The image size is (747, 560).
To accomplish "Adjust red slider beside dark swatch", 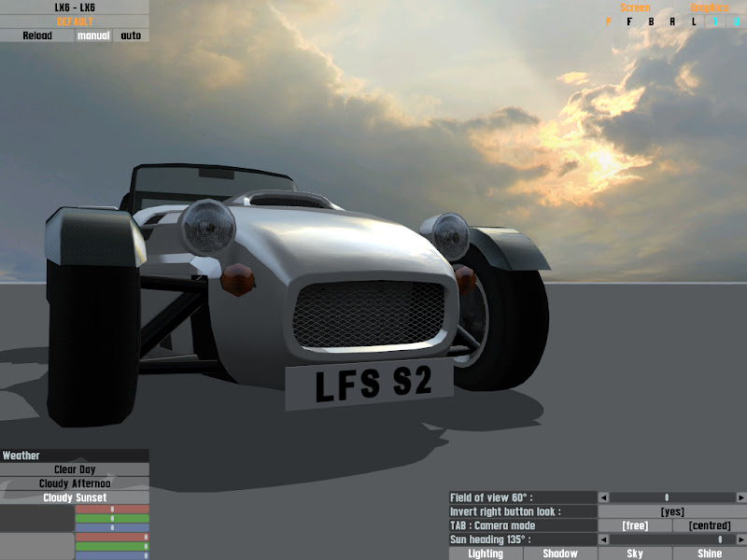I will (x=112, y=509).
